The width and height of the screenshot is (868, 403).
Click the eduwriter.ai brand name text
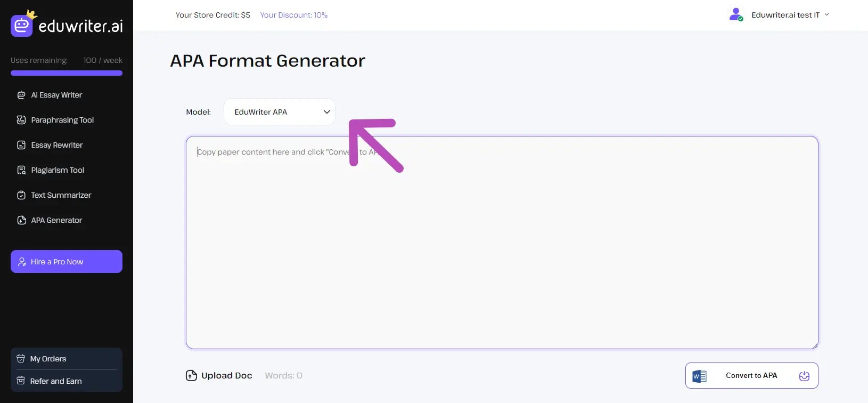tap(81, 26)
